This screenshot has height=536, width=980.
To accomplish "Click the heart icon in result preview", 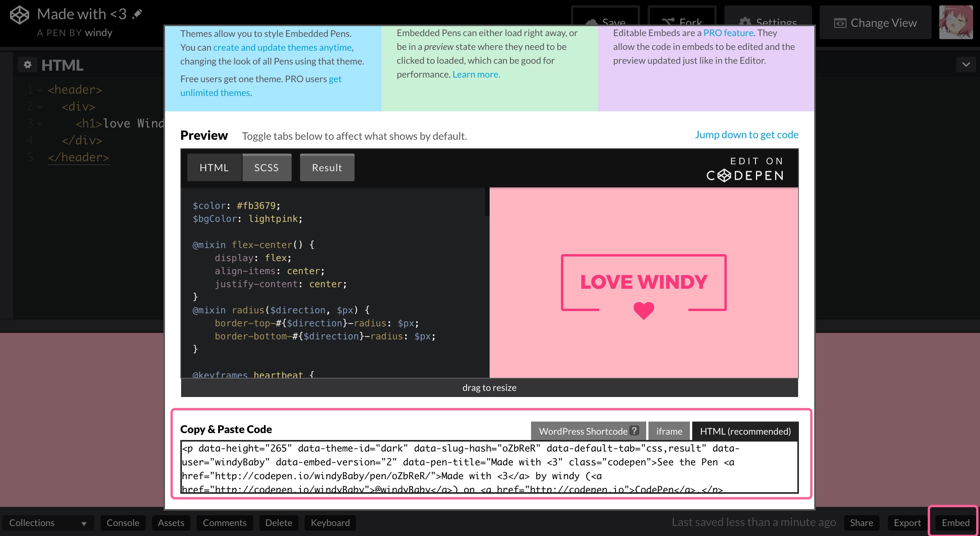I will click(643, 310).
